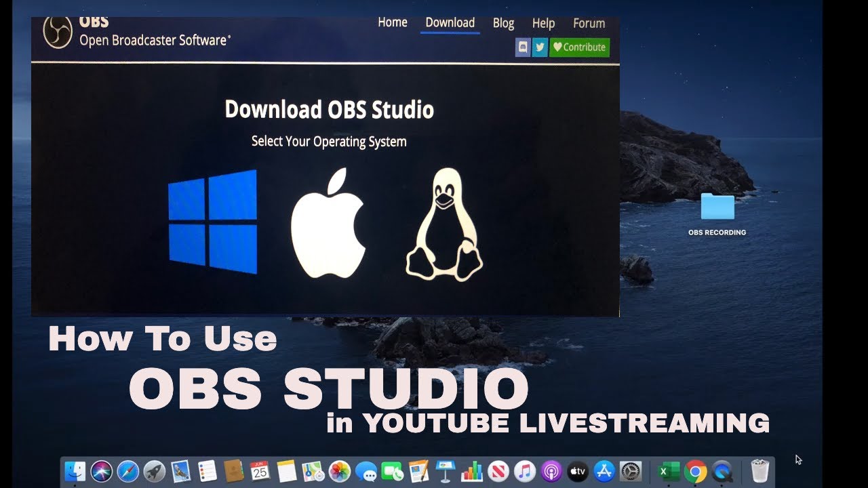The image size is (868, 488).
Task: Select the Download nav item
Action: (450, 22)
